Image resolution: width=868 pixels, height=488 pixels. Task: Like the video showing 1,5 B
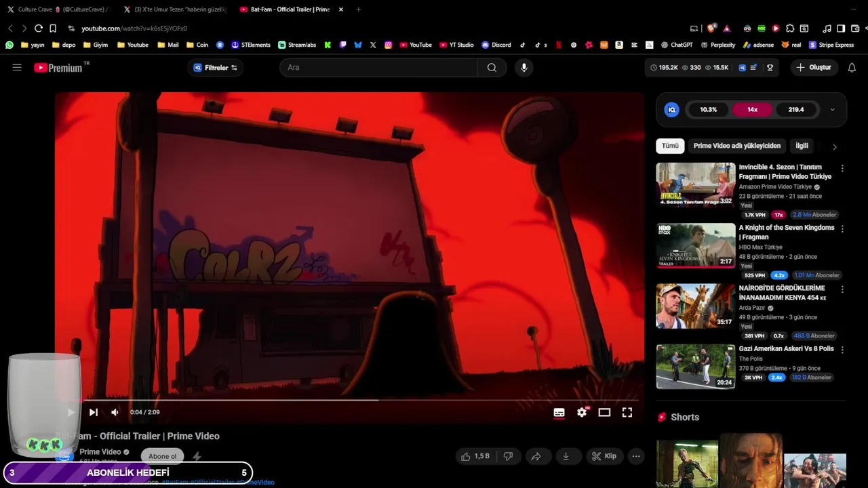click(x=475, y=456)
